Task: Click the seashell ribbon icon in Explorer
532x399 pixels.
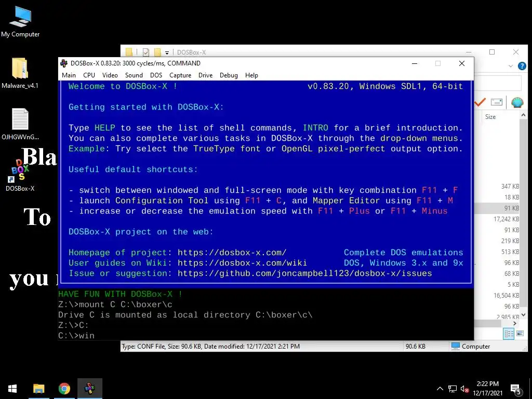Action: pos(517,102)
